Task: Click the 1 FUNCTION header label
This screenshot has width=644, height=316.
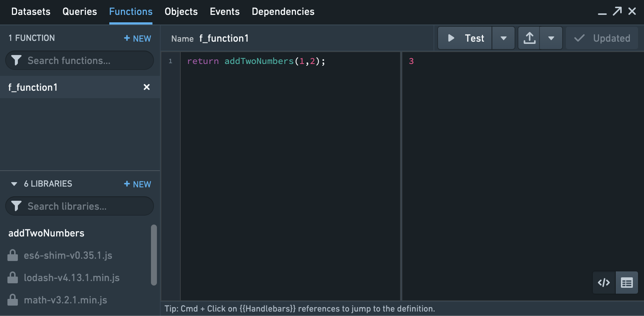Action: click(32, 38)
